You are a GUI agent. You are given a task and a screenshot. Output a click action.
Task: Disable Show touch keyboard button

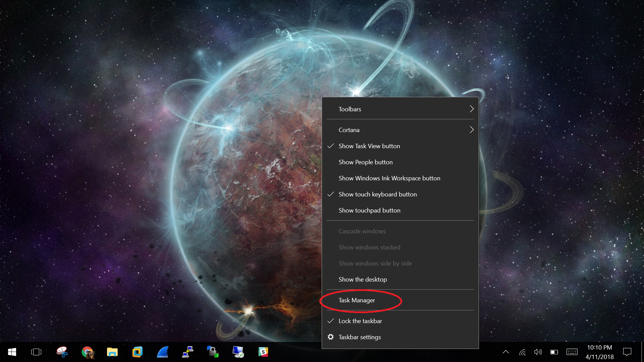click(x=377, y=194)
